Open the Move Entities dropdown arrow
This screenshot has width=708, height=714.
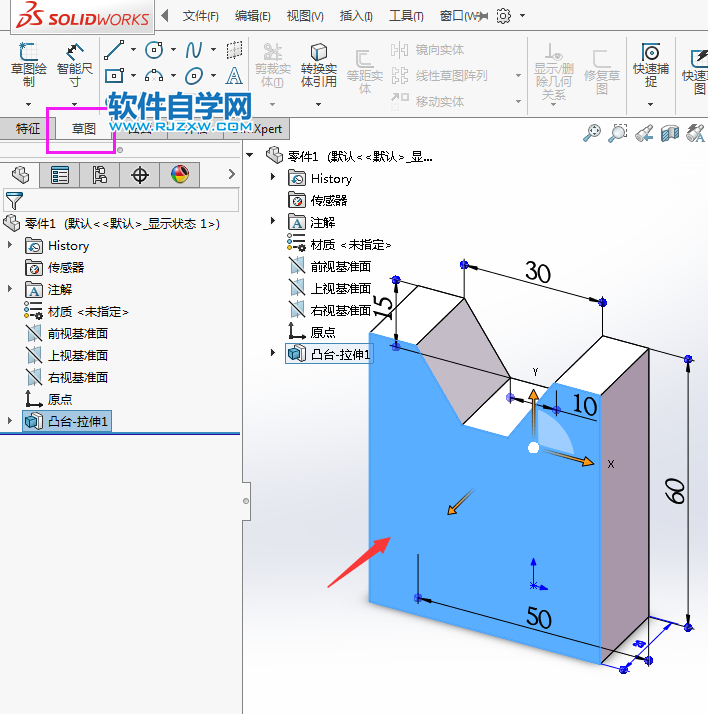pos(518,101)
